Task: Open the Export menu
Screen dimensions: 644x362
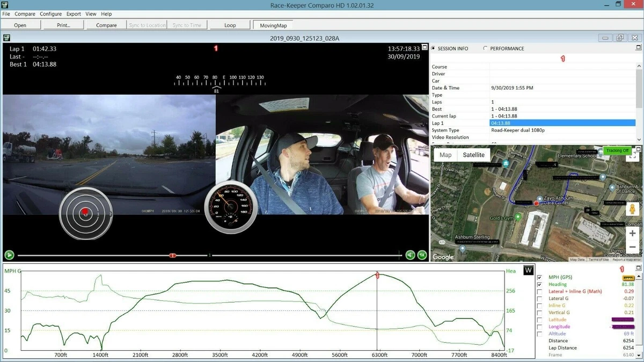Action: point(74,13)
